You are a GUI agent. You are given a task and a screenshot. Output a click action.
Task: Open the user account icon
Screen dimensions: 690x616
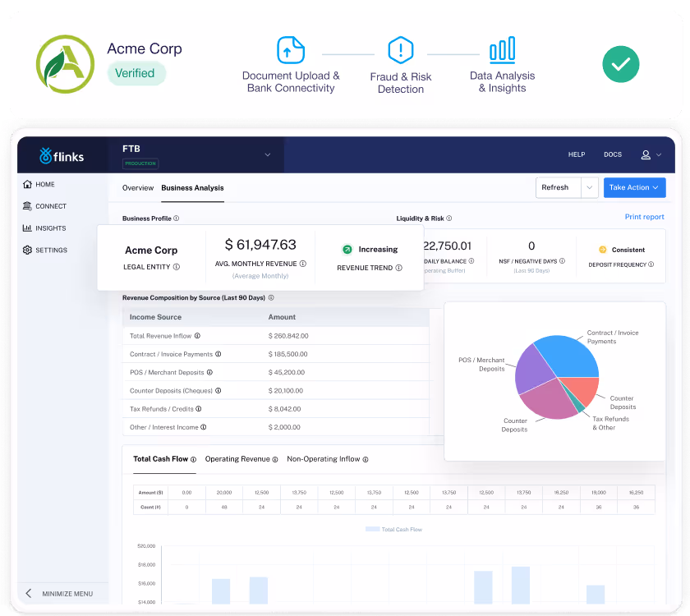pyautogui.click(x=646, y=155)
